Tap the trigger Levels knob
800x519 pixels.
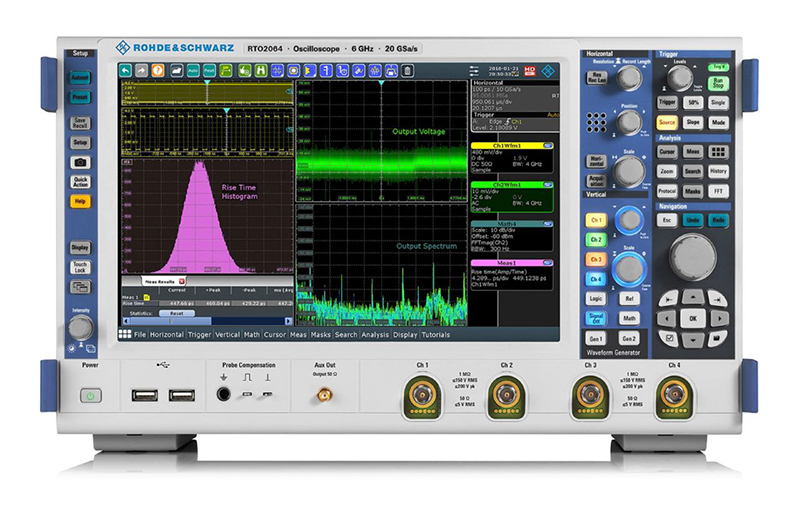(680, 79)
